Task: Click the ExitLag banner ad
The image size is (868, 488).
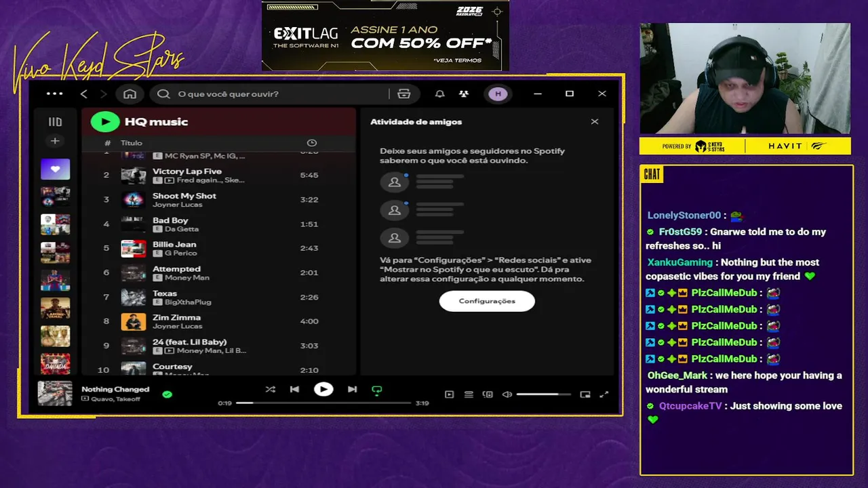Action: click(x=385, y=35)
